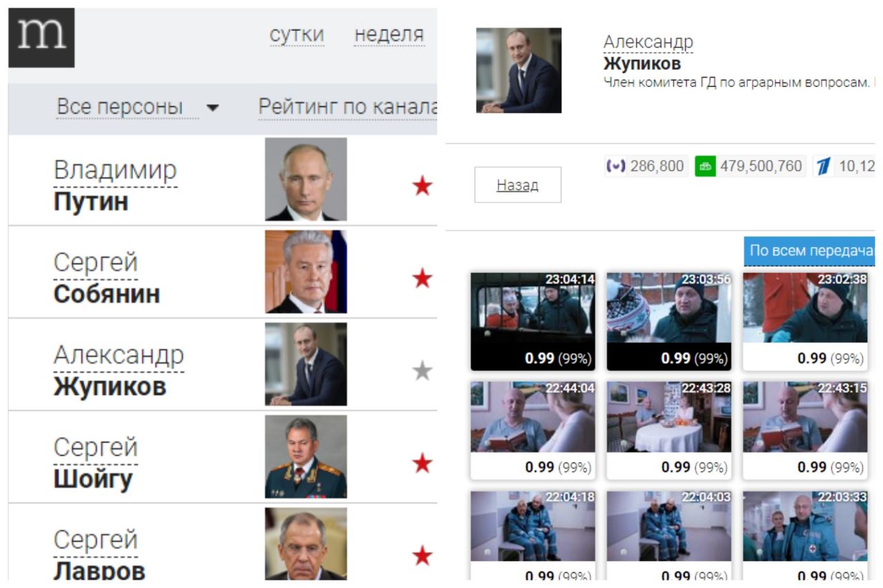Open the "Рейтинг по каналам" dropdown
Screen dimensions: 883x588
click(348, 107)
